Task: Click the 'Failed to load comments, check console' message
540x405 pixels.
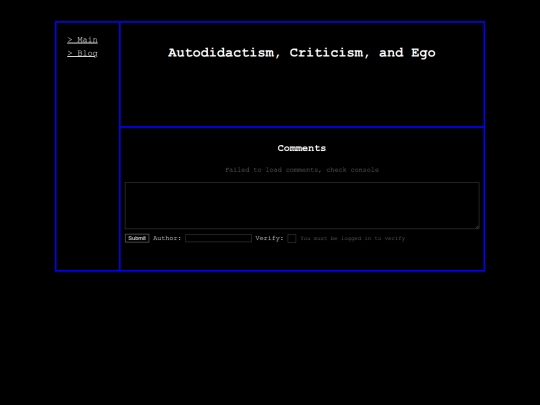Action: click(302, 170)
